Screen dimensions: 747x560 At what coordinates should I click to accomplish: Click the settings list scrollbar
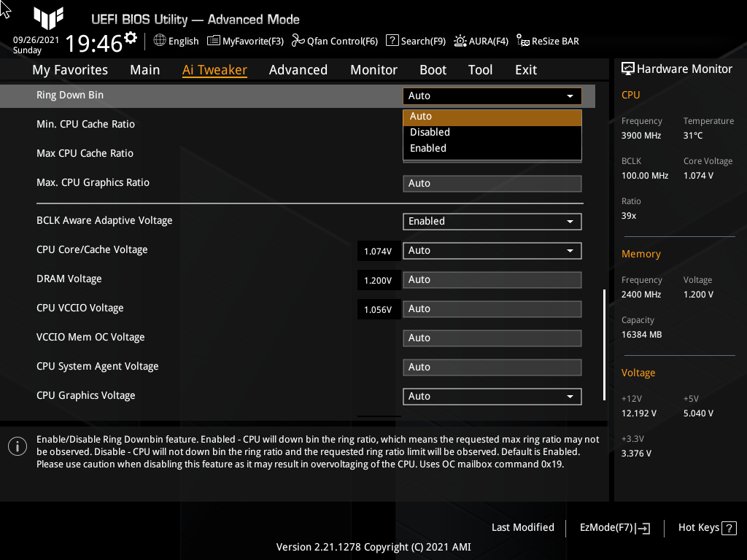[603, 343]
